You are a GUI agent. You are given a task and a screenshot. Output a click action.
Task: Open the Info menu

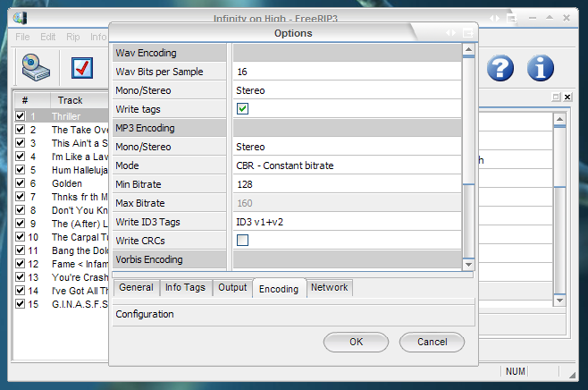(x=98, y=37)
